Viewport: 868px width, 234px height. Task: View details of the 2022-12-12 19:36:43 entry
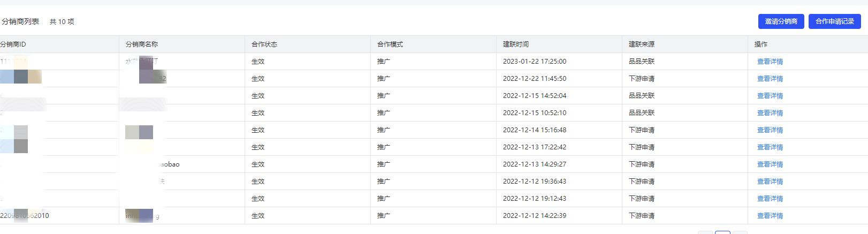click(x=770, y=182)
